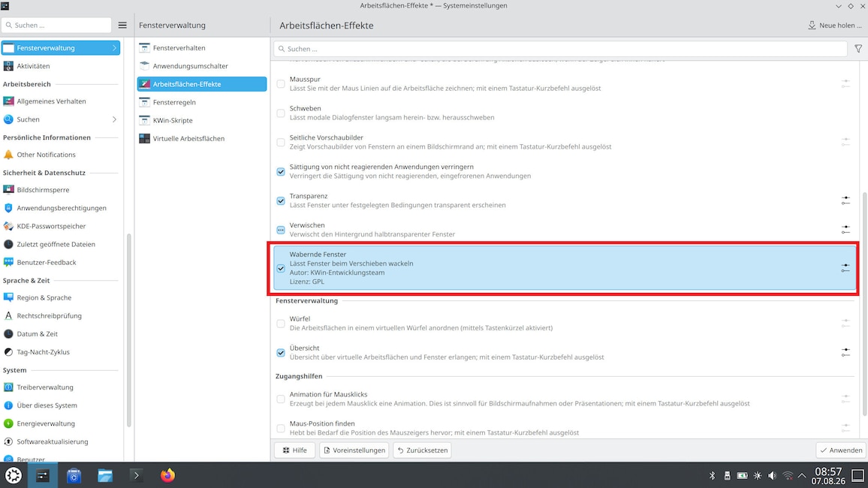868x488 pixels.
Task: Select KWin-Skripte in the submenu
Action: [202, 121]
